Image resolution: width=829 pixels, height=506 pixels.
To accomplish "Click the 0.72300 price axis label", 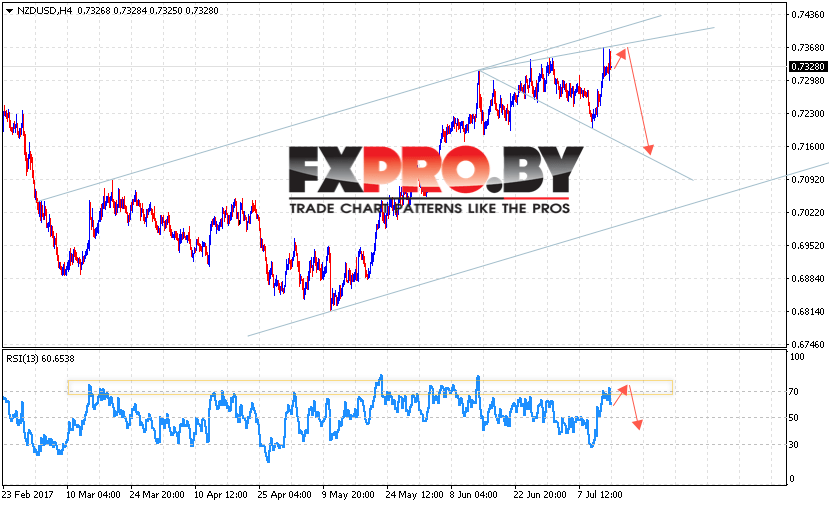I will point(808,114).
